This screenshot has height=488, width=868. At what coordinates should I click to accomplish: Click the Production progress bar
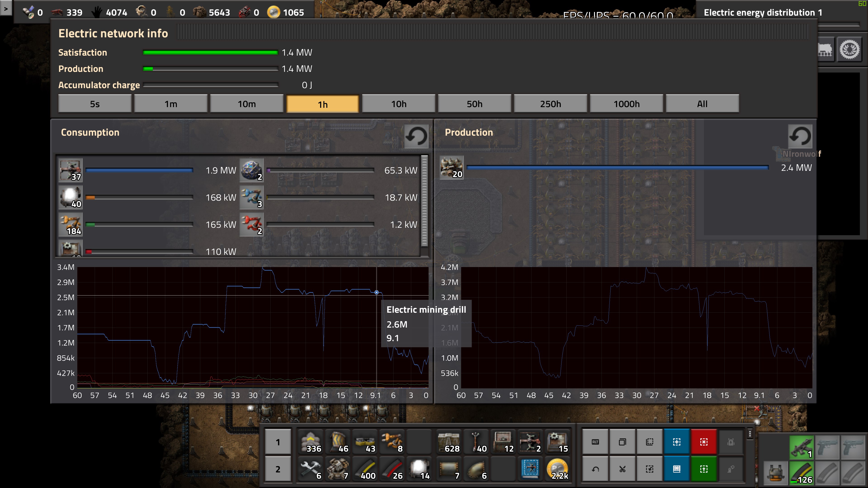coord(211,69)
